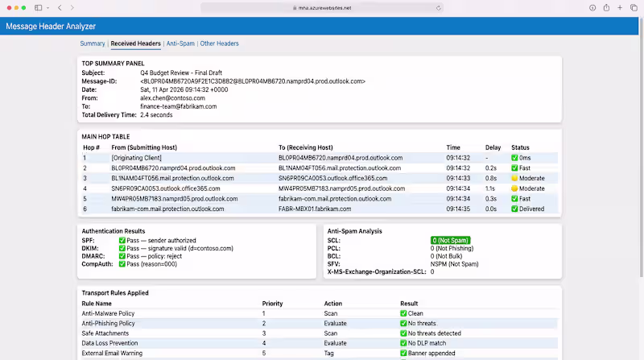Select the Received Headers tab
This screenshot has height=360, width=644.
[135, 43]
